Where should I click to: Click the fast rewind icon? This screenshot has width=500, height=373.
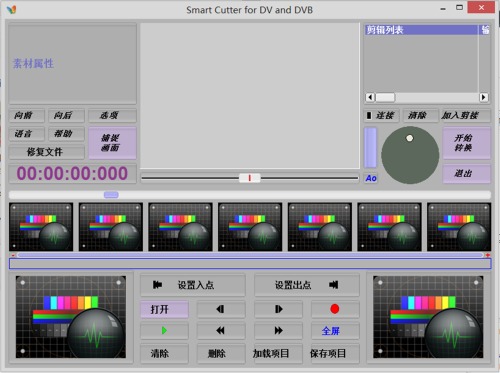coord(221,331)
